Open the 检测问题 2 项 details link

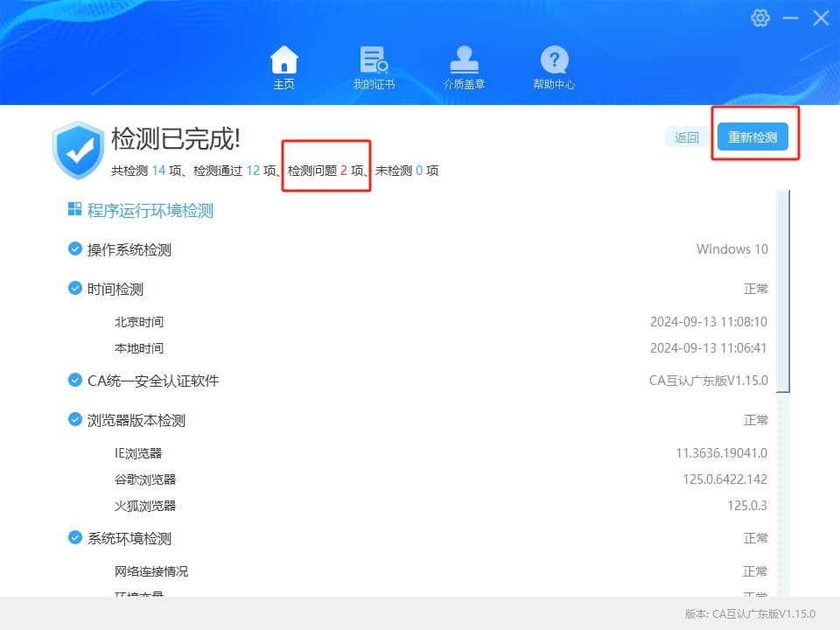(325, 171)
